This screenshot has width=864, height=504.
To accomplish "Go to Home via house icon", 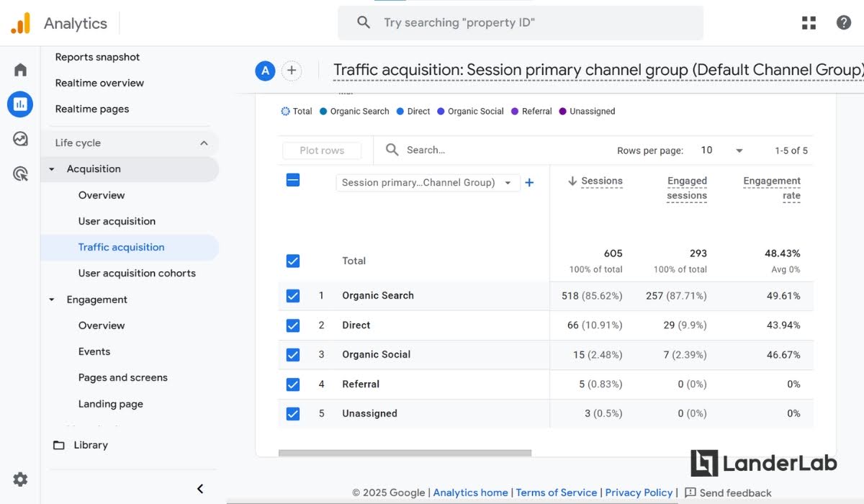I will coord(20,70).
